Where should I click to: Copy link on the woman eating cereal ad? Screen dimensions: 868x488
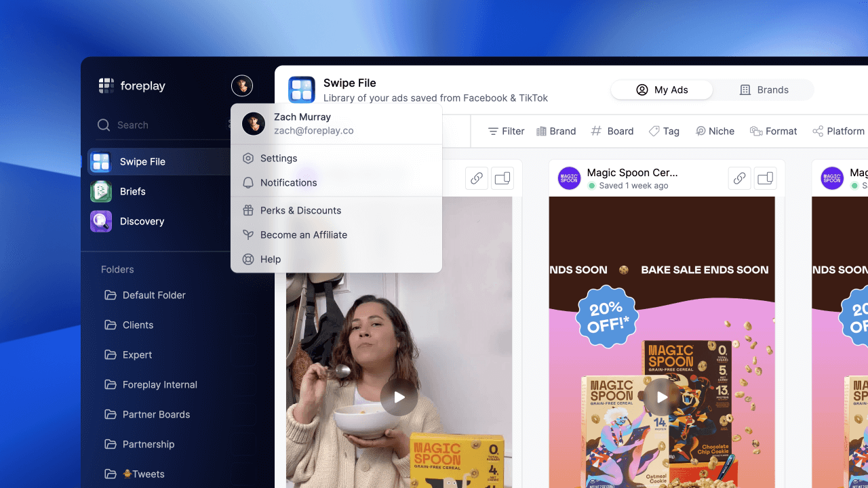pyautogui.click(x=477, y=178)
